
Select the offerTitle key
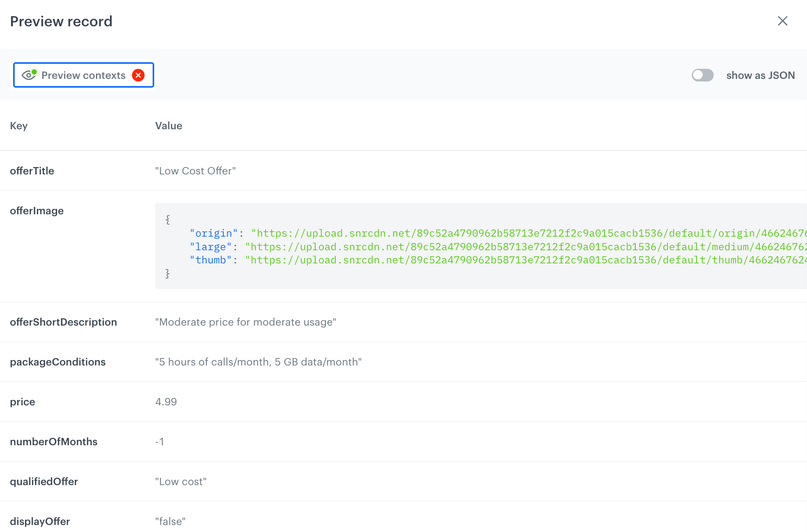(x=32, y=171)
